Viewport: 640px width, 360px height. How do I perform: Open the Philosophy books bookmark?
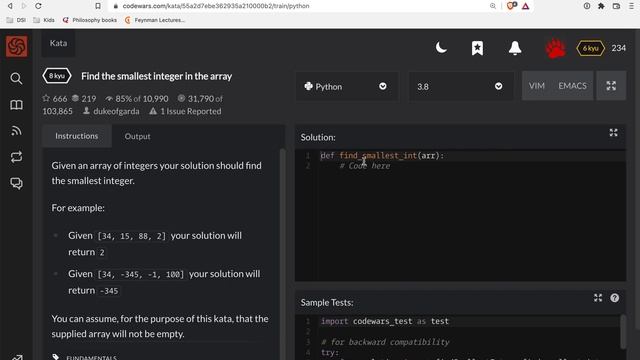click(90, 20)
